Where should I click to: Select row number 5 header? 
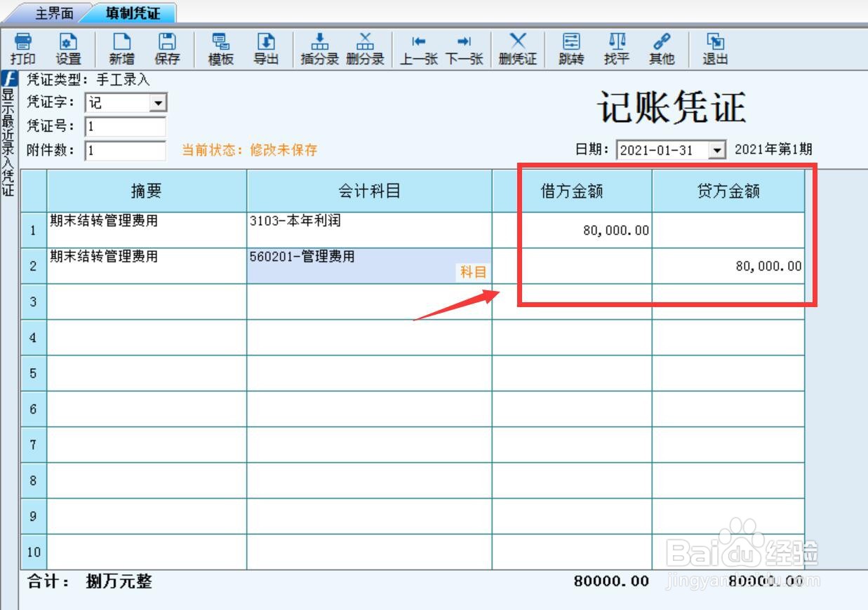point(34,373)
